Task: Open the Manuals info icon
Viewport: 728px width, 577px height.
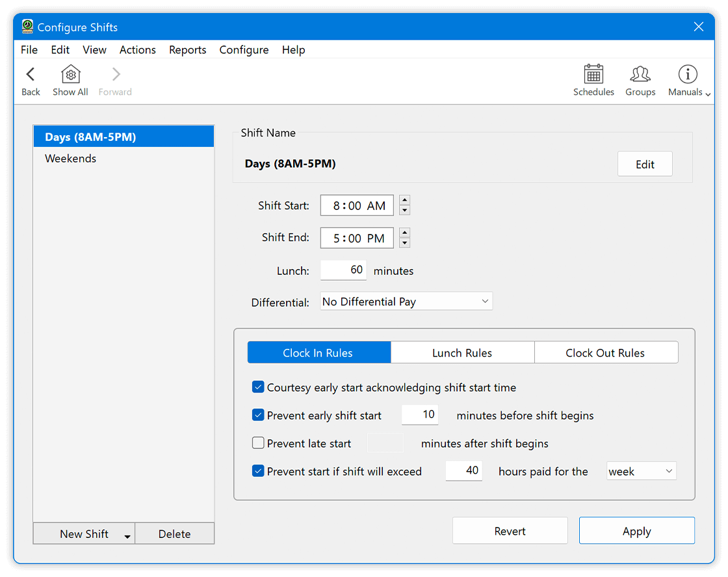Action: click(688, 74)
